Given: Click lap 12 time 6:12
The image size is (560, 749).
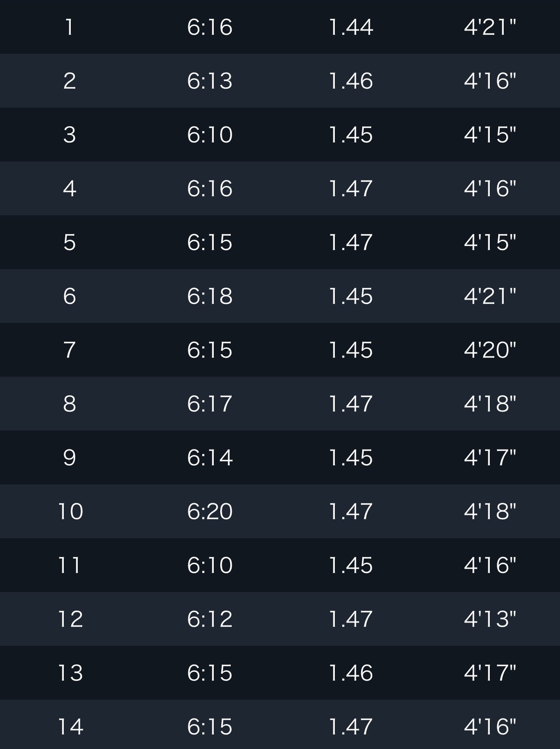Looking at the screenshot, I should point(210,619).
